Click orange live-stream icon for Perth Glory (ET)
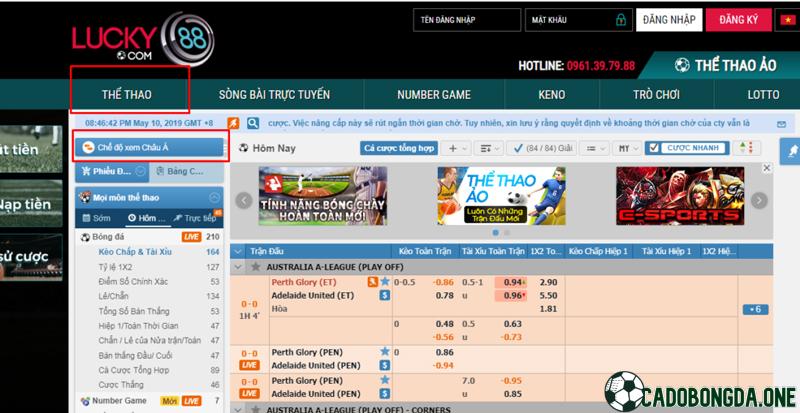800x413 pixels. click(373, 282)
